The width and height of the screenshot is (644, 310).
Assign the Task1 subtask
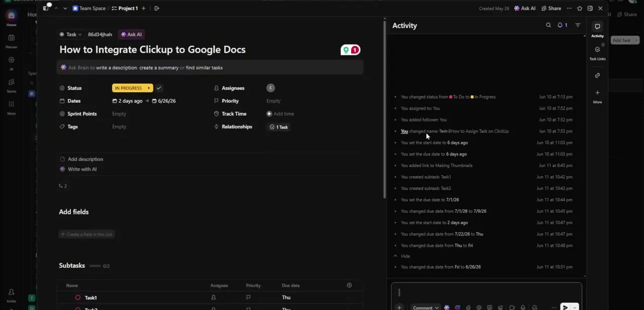click(213, 297)
